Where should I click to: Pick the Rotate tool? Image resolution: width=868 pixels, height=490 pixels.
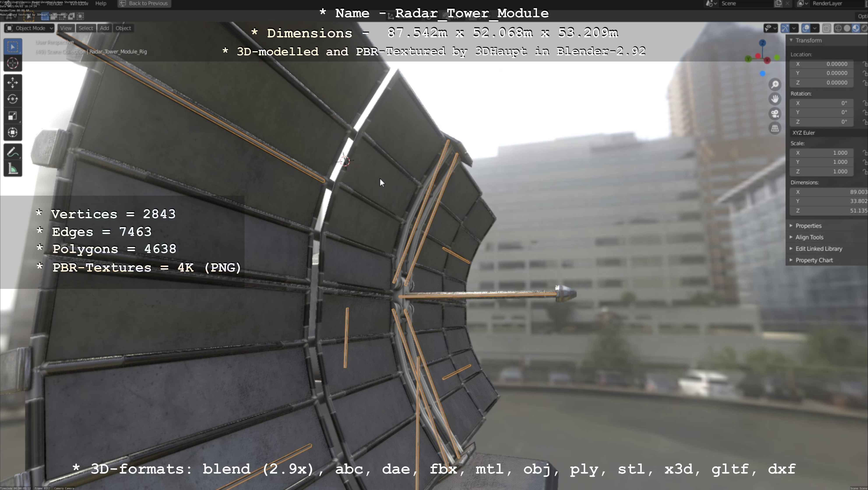[x=13, y=99]
